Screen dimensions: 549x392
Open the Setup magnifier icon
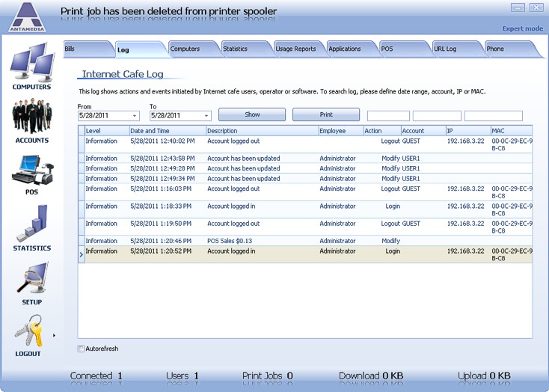32,278
